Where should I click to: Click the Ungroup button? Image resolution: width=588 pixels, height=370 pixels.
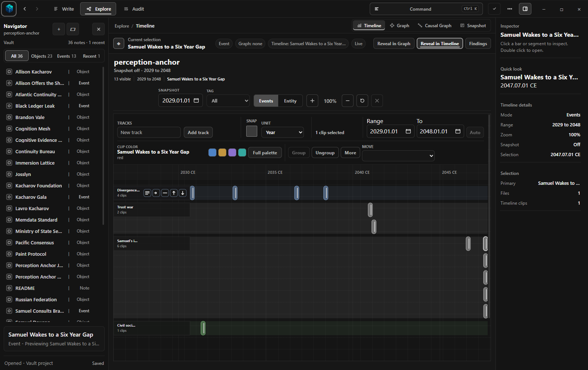(x=325, y=153)
